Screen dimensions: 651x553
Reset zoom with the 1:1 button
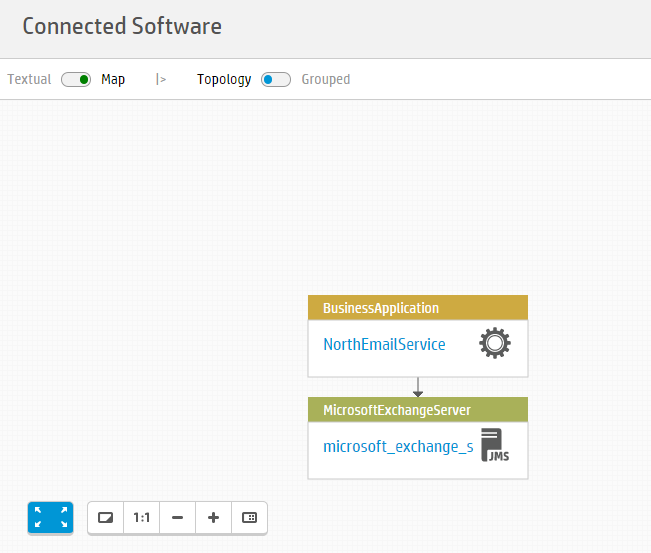coord(142,518)
